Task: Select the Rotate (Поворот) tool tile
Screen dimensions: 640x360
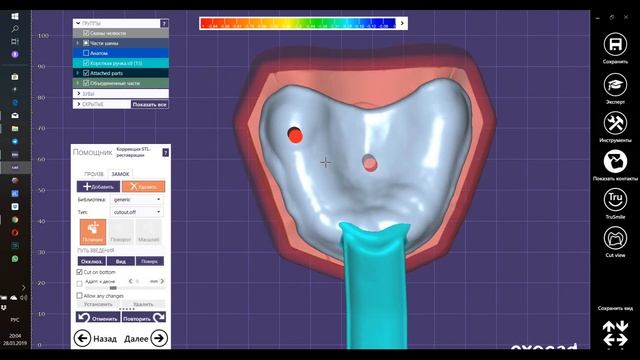Action: click(121, 232)
